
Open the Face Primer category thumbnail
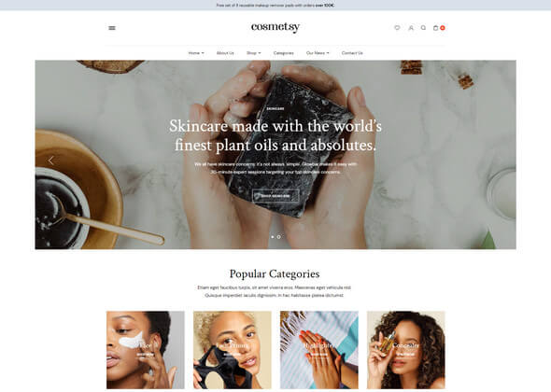point(233,350)
